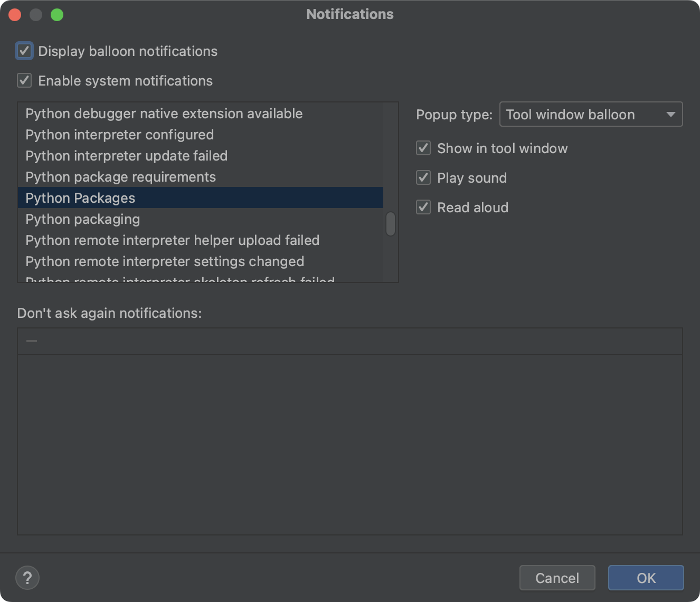Click the yellow minimize traffic light button
This screenshot has height=602, width=700.
pos(36,14)
